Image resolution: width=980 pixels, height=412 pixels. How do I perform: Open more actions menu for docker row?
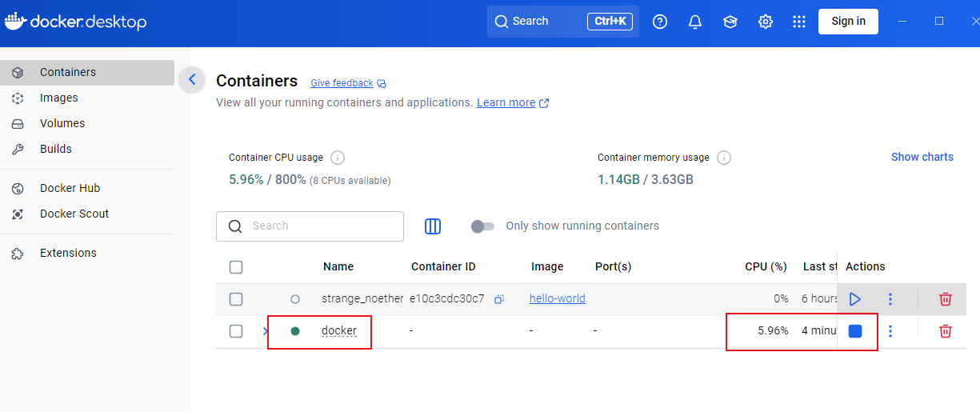click(890, 331)
